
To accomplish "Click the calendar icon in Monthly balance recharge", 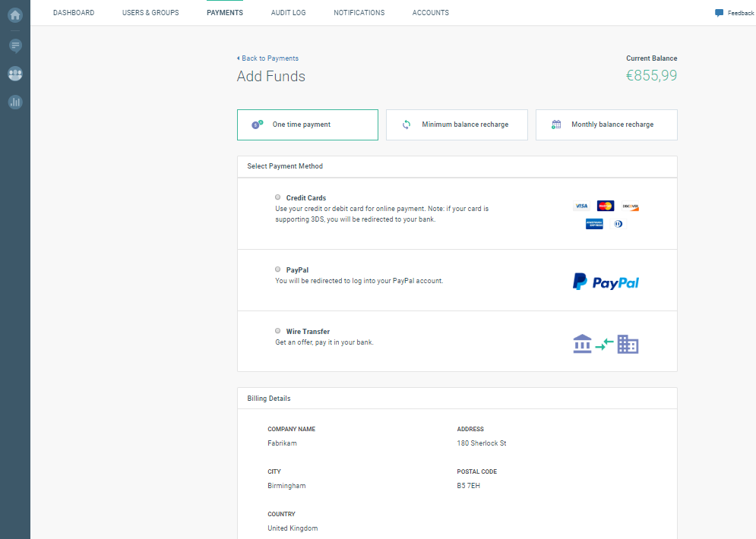I will click(556, 125).
